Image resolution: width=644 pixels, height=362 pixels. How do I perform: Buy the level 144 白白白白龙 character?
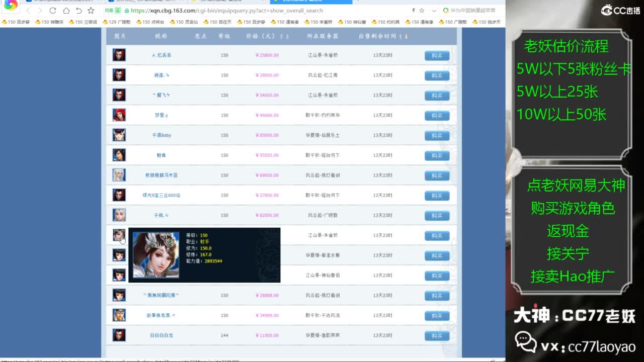point(437,336)
